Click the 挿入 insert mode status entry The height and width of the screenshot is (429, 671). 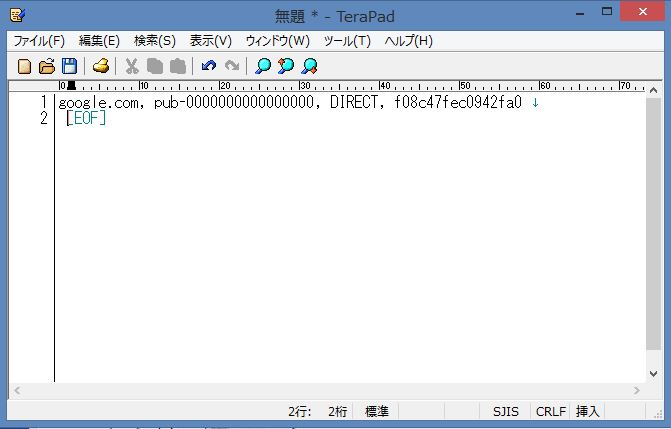point(587,412)
